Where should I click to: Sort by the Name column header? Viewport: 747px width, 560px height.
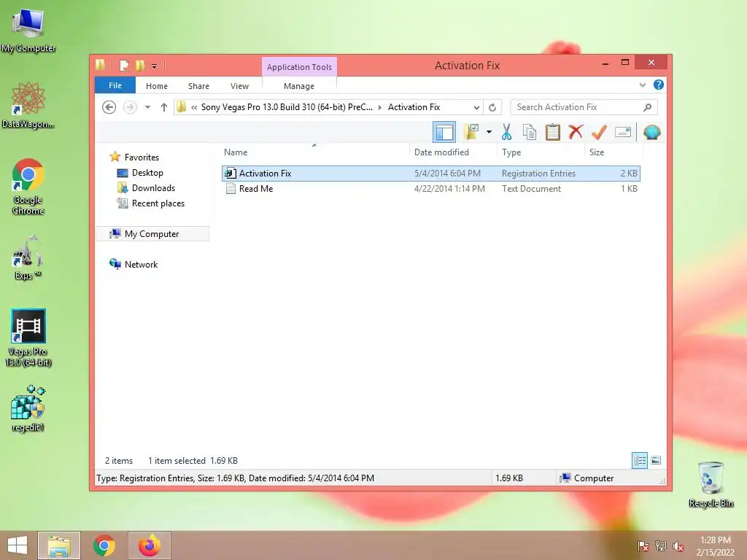pos(314,152)
